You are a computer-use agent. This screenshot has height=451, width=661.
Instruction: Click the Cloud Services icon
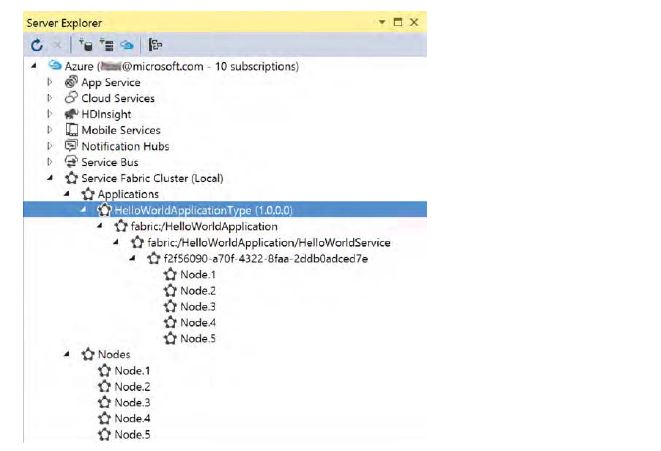pyautogui.click(x=71, y=97)
